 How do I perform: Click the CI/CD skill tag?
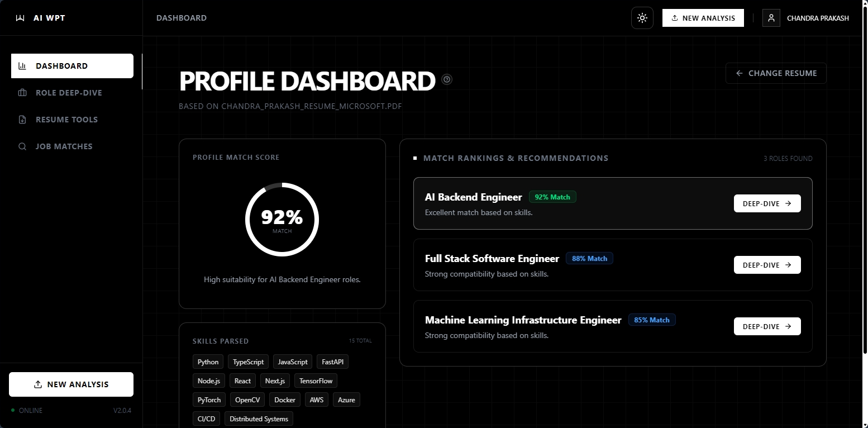(207, 419)
